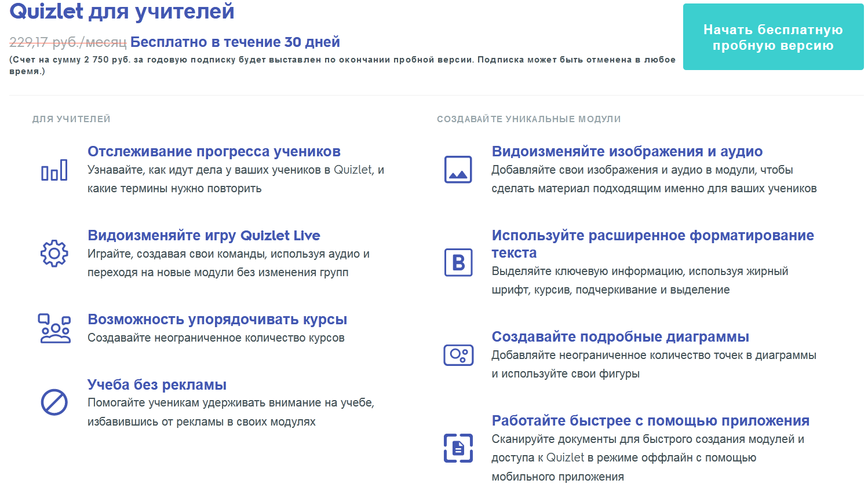Open 'Учеба без рекламы' heading
The height and width of the screenshot is (491, 868).
coord(157,384)
